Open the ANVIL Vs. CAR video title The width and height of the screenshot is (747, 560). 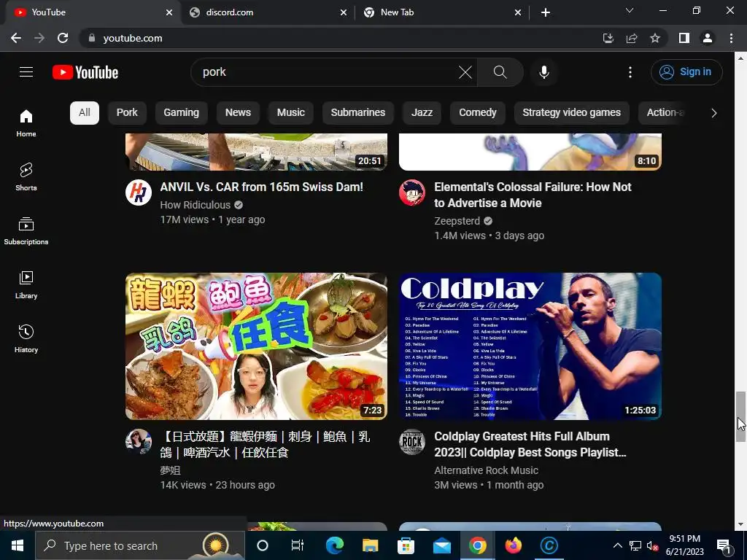[262, 187]
